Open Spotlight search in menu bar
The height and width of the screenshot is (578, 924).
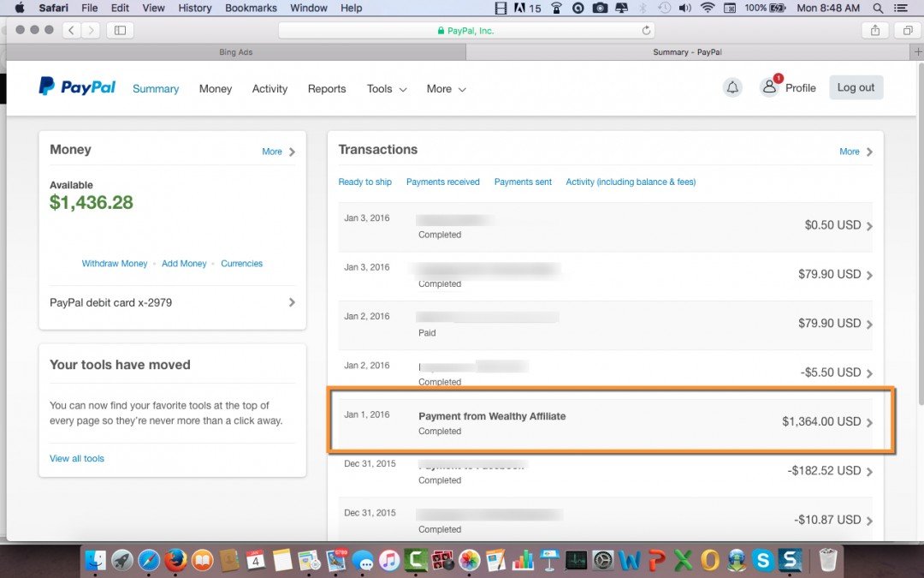pyautogui.click(x=878, y=8)
